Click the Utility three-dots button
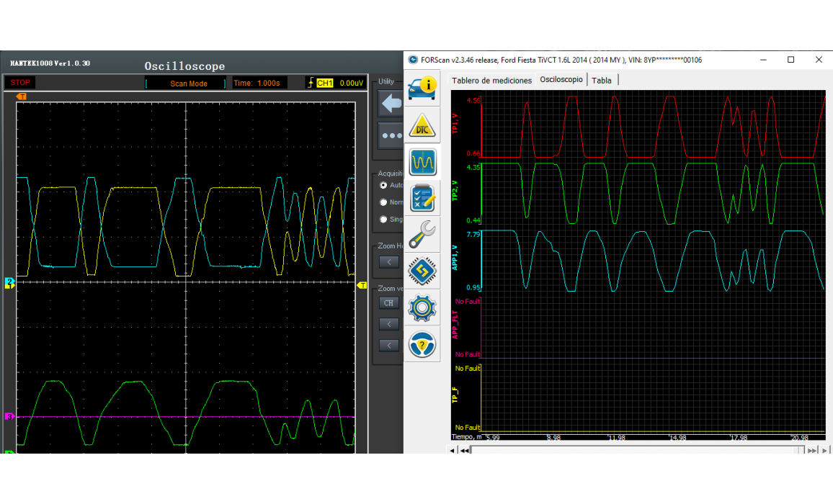 coord(391,135)
